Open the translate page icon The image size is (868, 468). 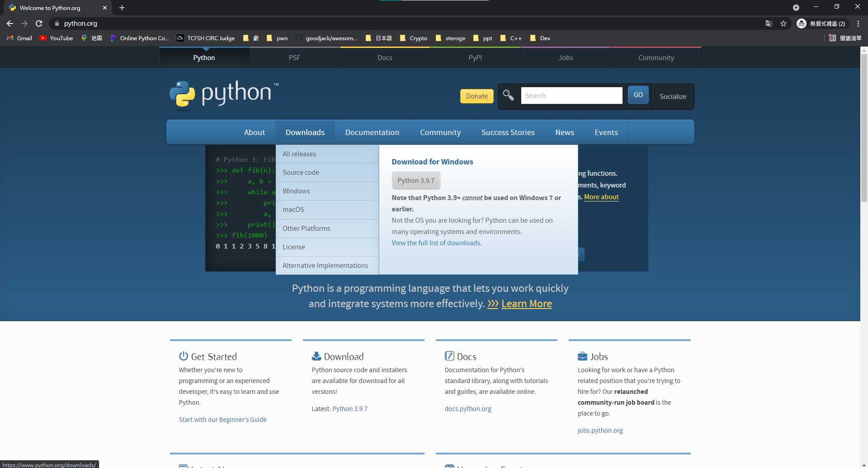coord(769,23)
